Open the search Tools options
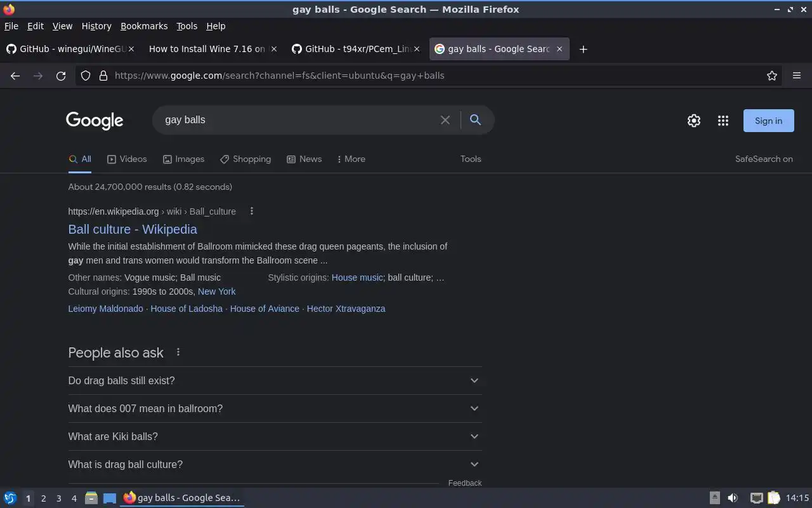Image resolution: width=812 pixels, height=508 pixels. 471,159
